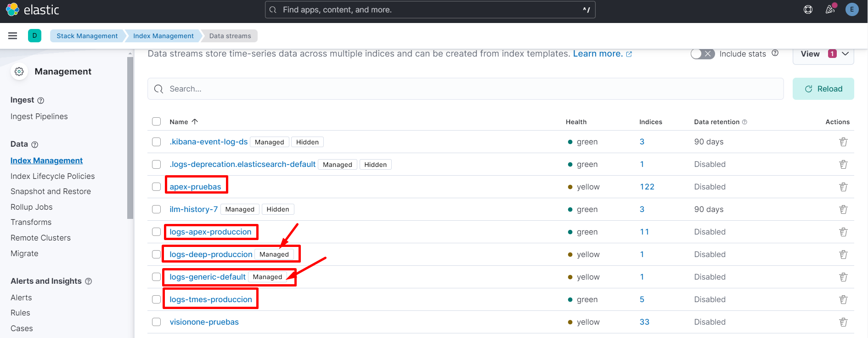Open indices count 122 for apex-pruebas
This screenshot has width=868, height=338.
[647, 187]
